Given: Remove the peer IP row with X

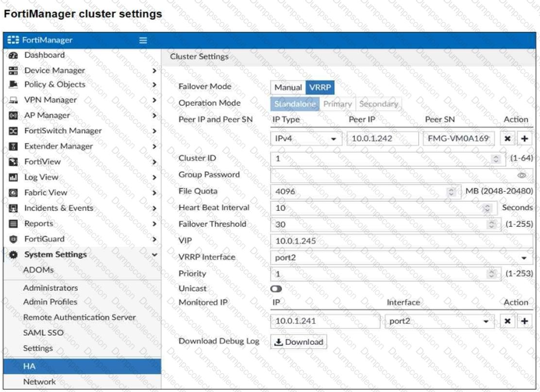Looking at the screenshot, I should point(507,138).
